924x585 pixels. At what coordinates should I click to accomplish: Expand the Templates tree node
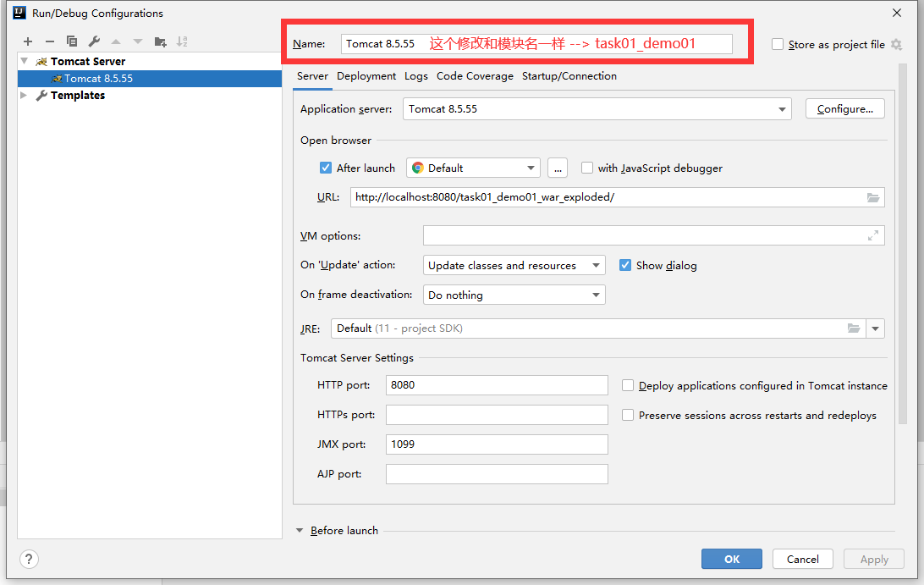pyautogui.click(x=25, y=95)
